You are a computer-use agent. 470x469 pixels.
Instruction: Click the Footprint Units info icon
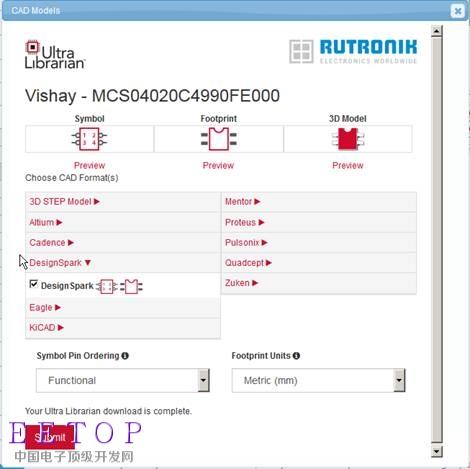coord(296,356)
